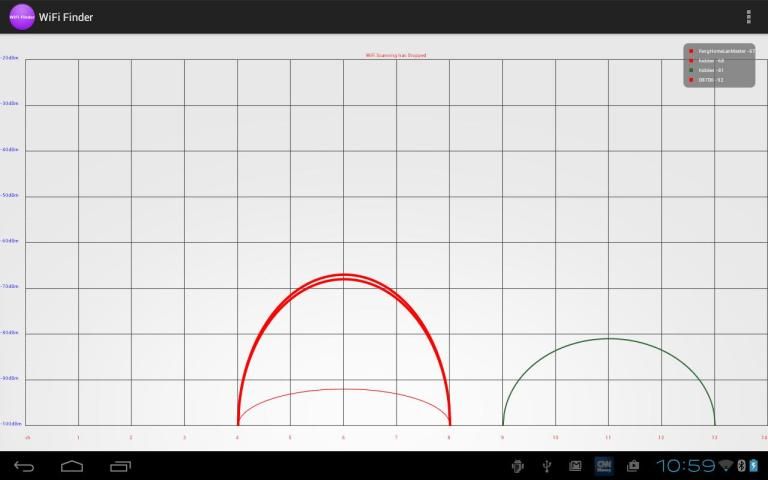Select the first red legend swatch
The image size is (768, 480).
[x=691, y=51]
